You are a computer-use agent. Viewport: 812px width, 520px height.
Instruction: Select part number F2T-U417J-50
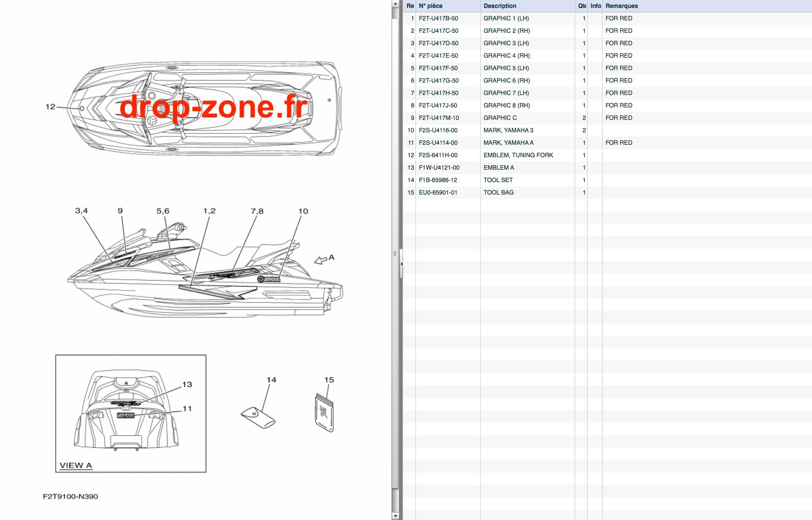coord(438,105)
